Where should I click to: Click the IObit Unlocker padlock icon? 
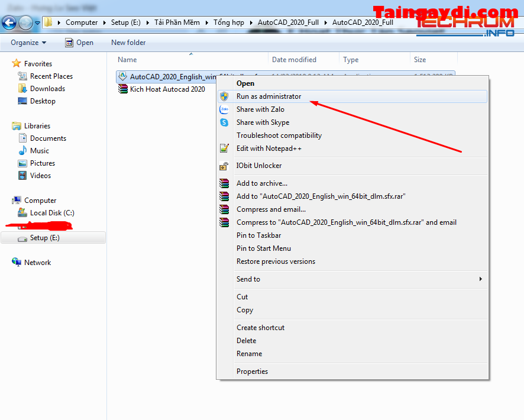pyautogui.click(x=224, y=166)
